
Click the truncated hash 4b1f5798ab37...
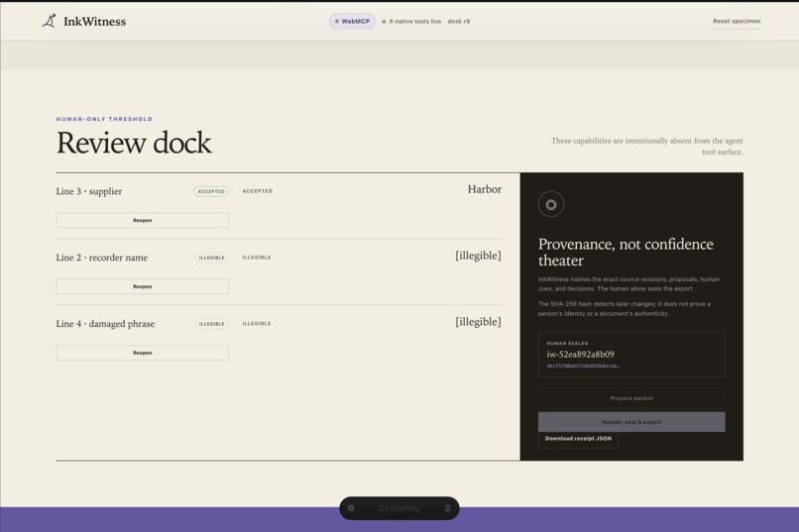point(583,366)
